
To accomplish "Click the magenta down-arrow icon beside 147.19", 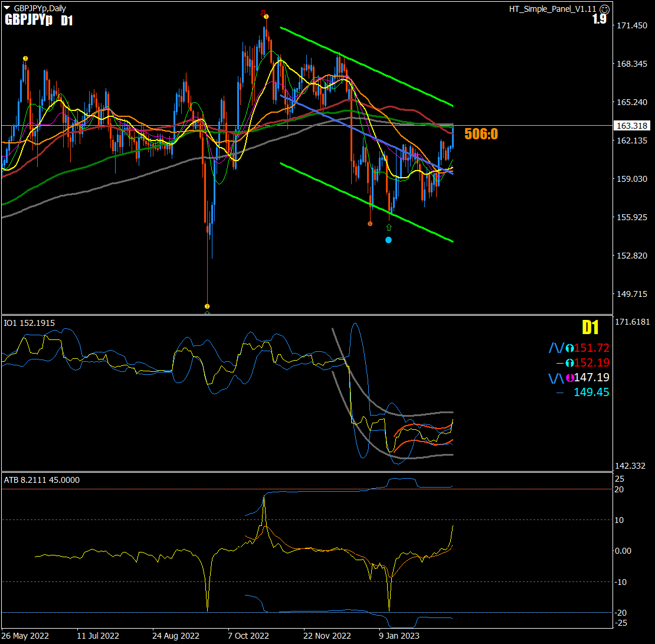I will tap(570, 378).
